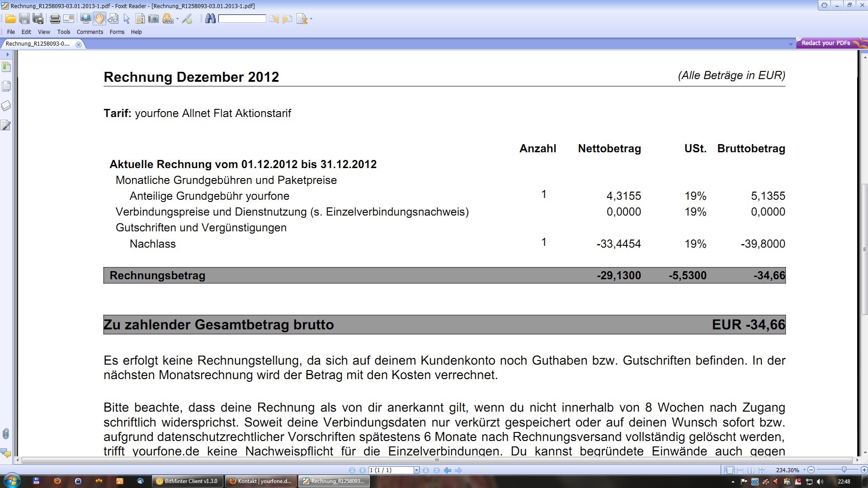The image size is (868, 488).
Task: Select the arrow Select Annotation tool
Action: pos(127,19)
